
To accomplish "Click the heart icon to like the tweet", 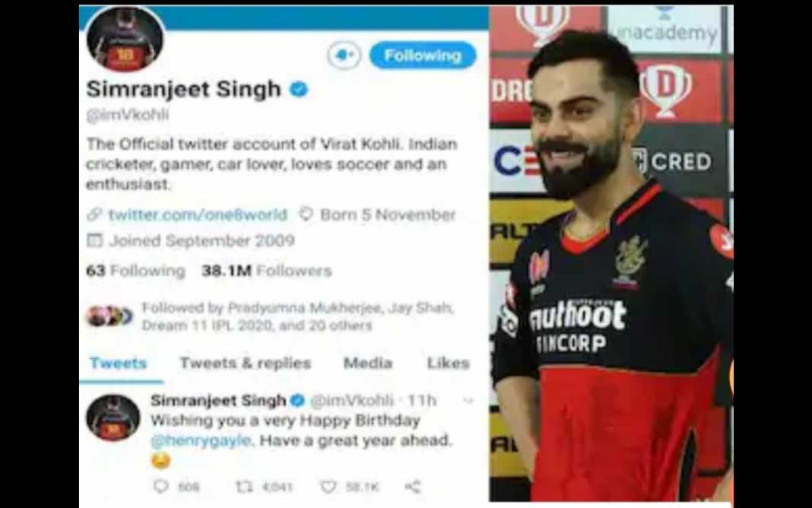I will pyautogui.click(x=328, y=487).
